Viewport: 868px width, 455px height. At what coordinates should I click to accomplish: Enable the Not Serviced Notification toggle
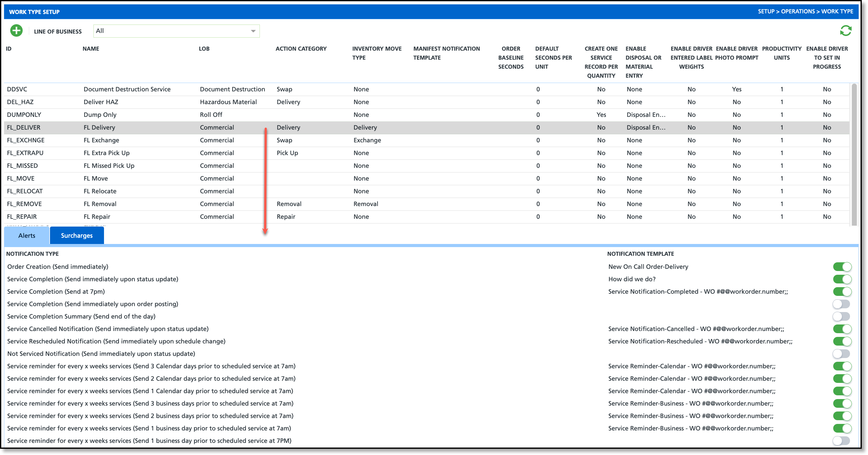[841, 354]
